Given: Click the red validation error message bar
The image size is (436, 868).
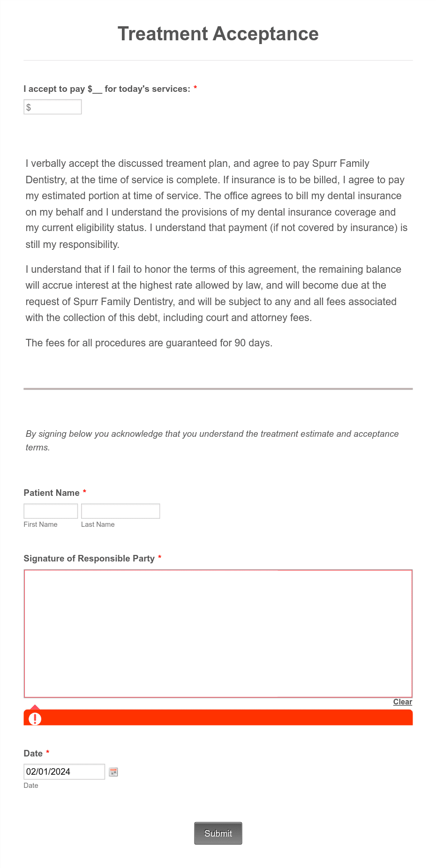Looking at the screenshot, I should 218,718.
